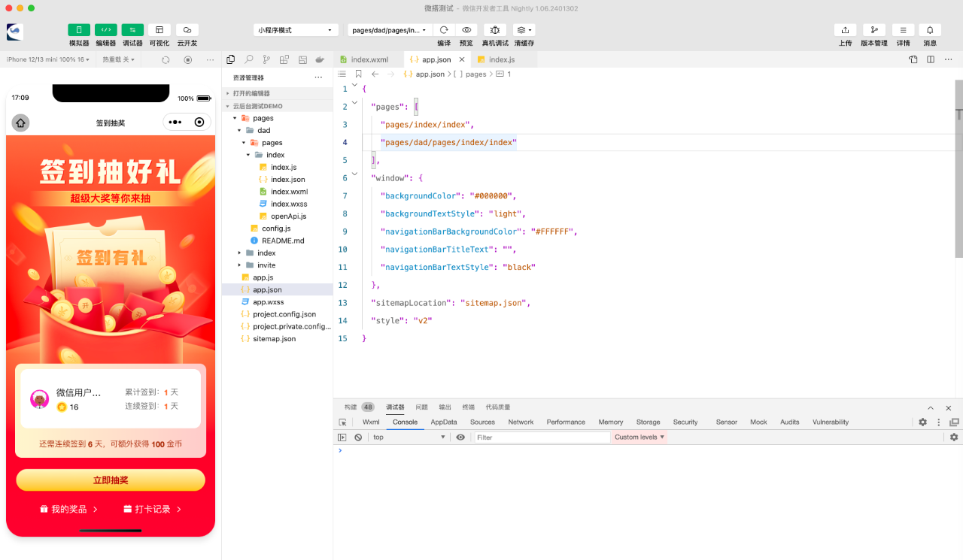Screen dimensions: 963x560
Task: Open 我的奖品 link in simulator
Action: (69, 509)
